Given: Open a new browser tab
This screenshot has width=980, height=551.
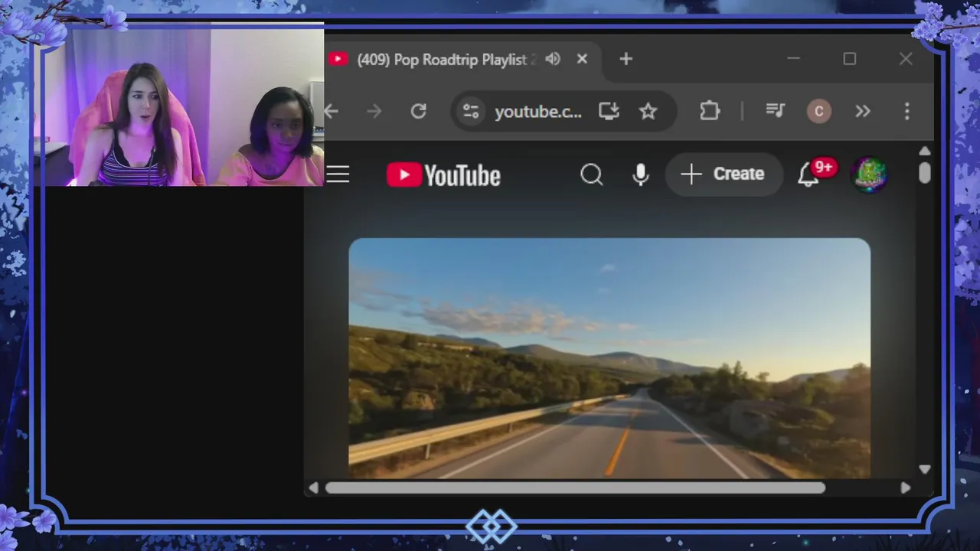Looking at the screenshot, I should [x=626, y=59].
